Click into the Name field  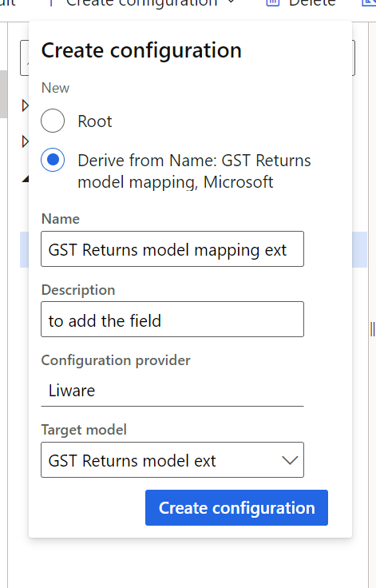click(172, 249)
